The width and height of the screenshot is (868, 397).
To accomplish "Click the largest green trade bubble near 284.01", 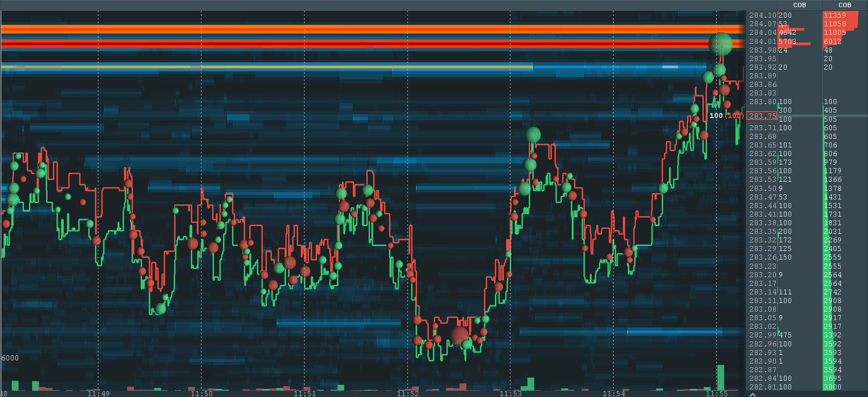I will click(x=720, y=44).
